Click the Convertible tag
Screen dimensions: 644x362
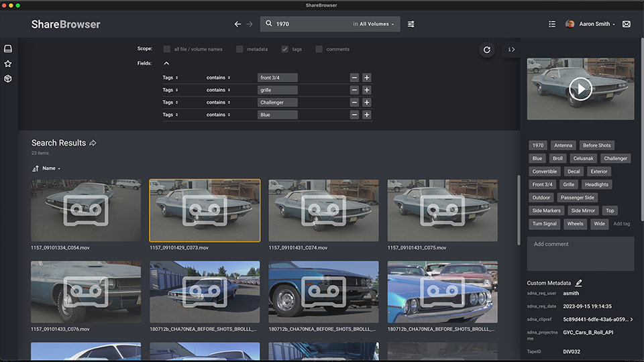545,172
